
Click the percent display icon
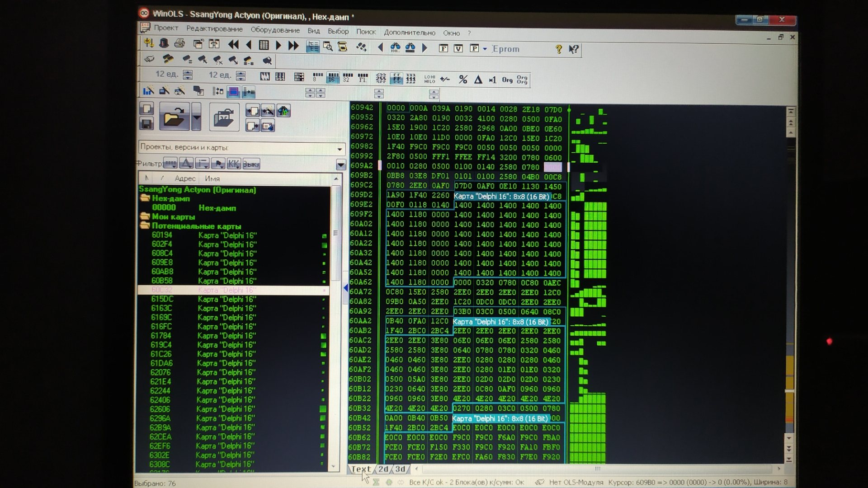coord(463,80)
